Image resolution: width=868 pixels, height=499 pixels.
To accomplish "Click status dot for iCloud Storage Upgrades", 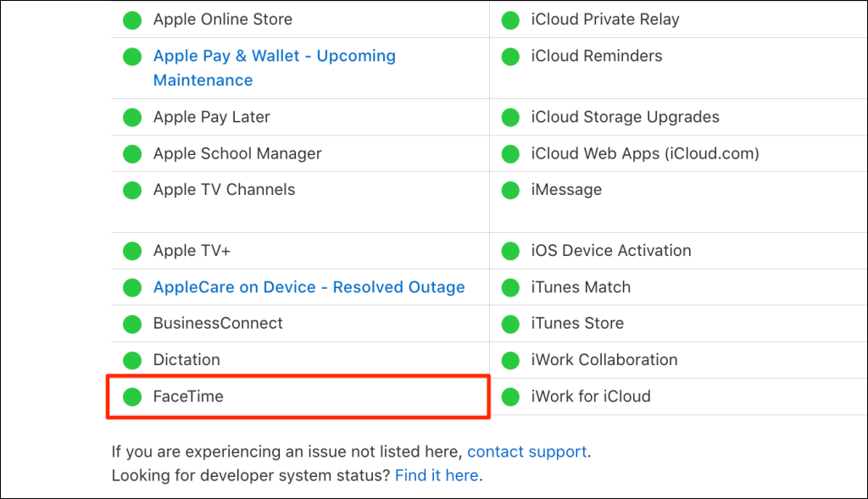I will [x=510, y=117].
